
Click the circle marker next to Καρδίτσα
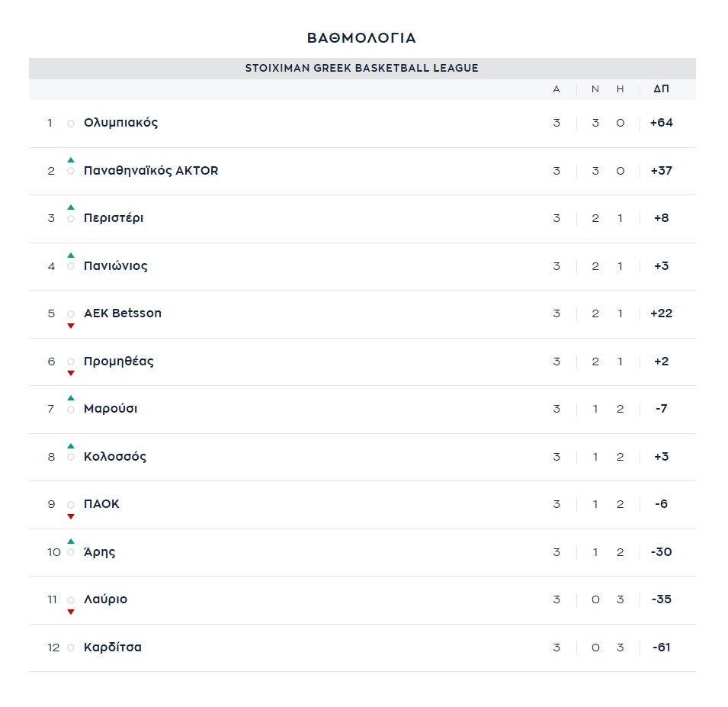[x=71, y=648]
